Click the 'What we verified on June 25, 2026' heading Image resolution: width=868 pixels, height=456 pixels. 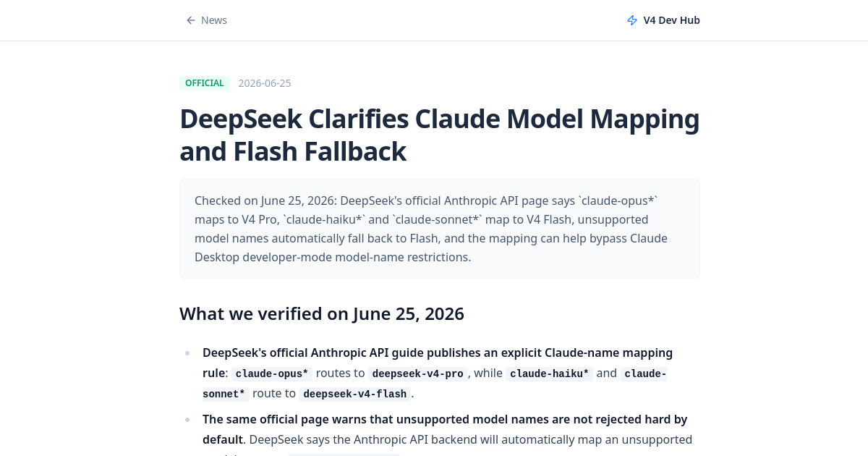322,313
